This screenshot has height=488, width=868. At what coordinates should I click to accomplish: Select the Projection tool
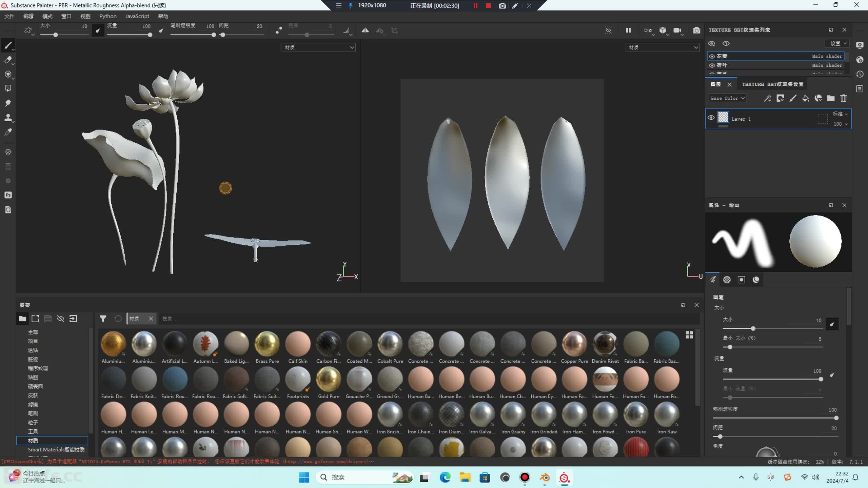pos(8,74)
